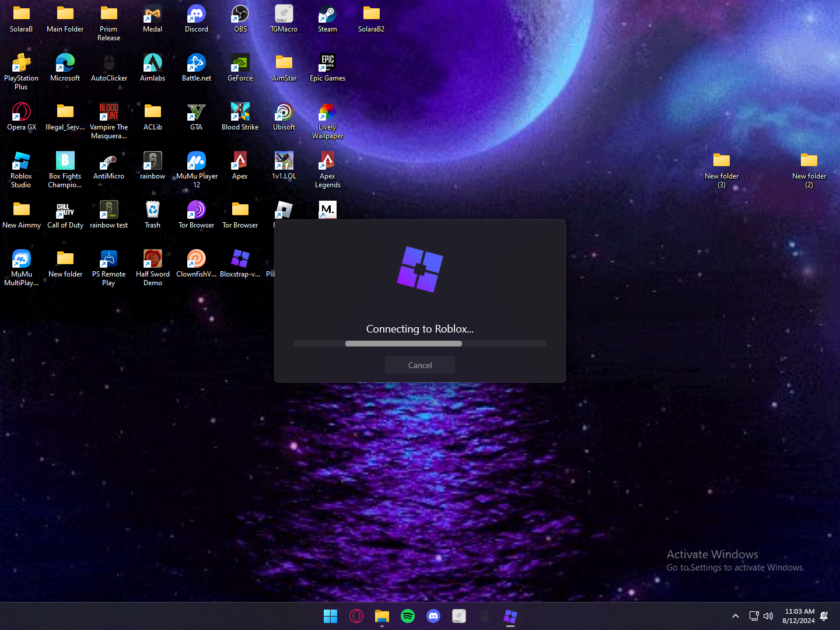
Task: Open the Main Folder desktop icon
Action: pos(65,19)
